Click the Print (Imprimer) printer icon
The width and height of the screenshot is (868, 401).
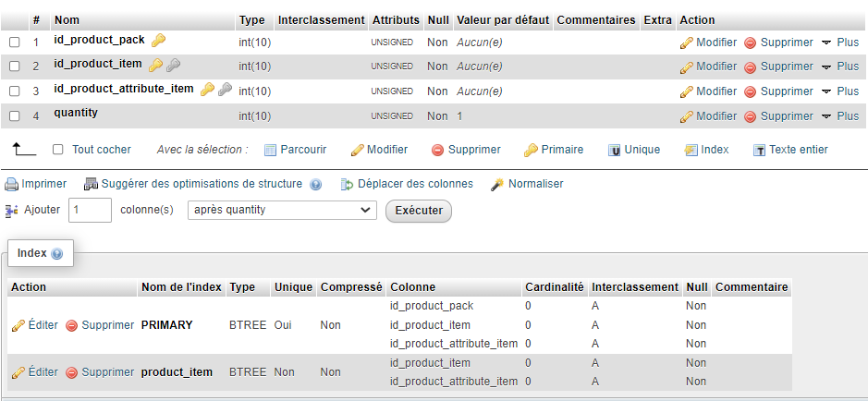click(12, 185)
